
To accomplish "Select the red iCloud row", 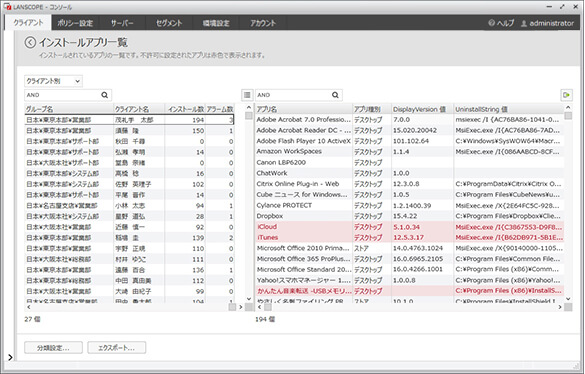I will point(410,227).
